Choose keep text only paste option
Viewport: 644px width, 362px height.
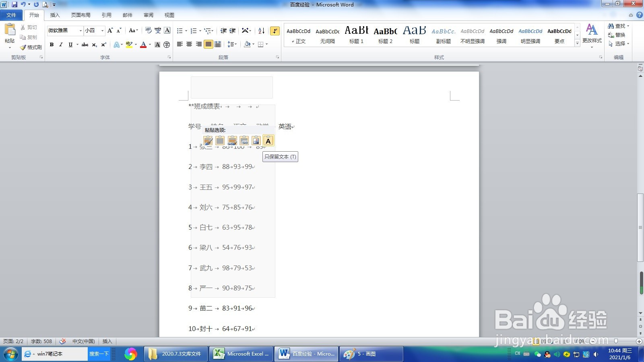tap(268, 140)
